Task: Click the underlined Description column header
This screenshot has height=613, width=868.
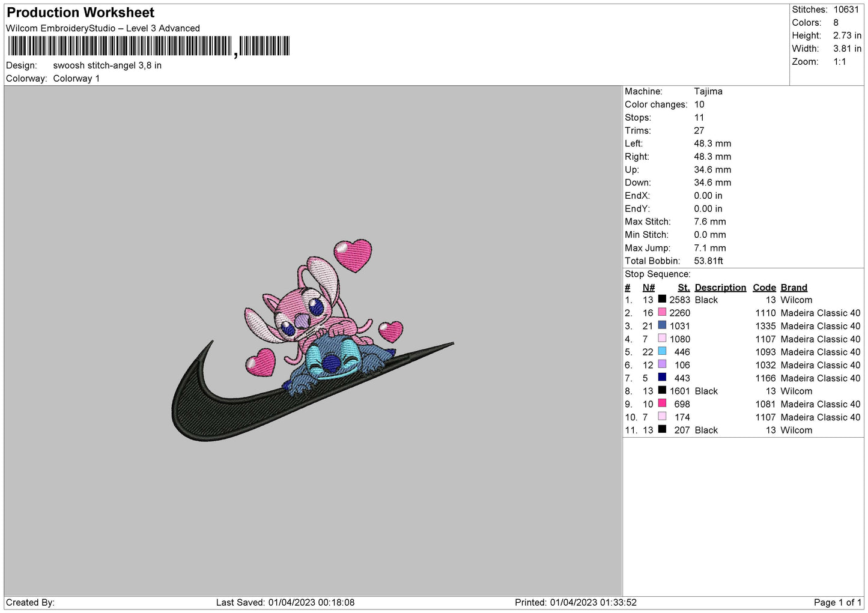Action: coord(720,288)
